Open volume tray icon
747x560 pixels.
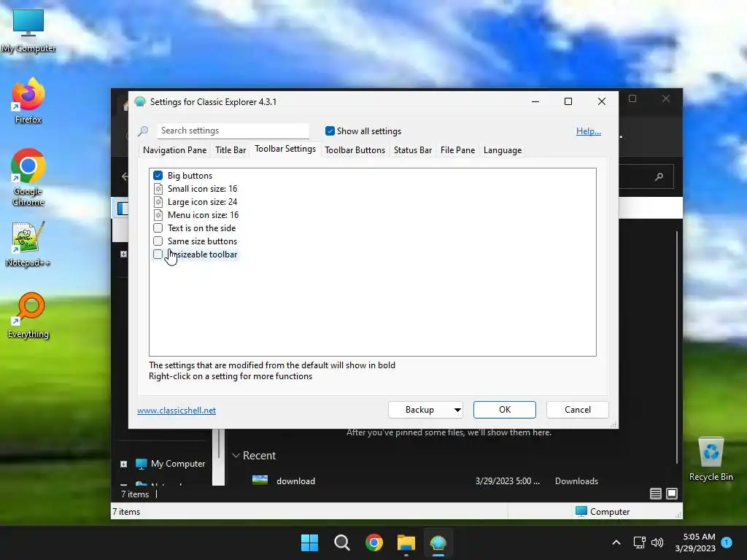(x=657, y=542)
